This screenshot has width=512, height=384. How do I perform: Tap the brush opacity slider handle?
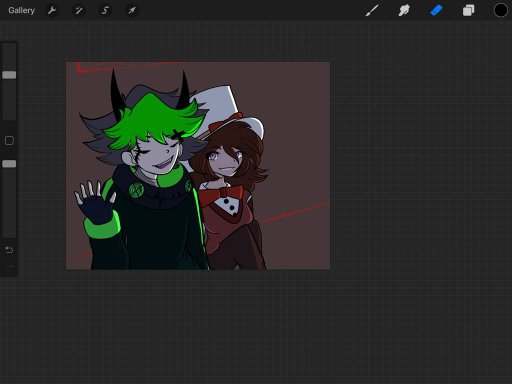(x=9, y=164)
